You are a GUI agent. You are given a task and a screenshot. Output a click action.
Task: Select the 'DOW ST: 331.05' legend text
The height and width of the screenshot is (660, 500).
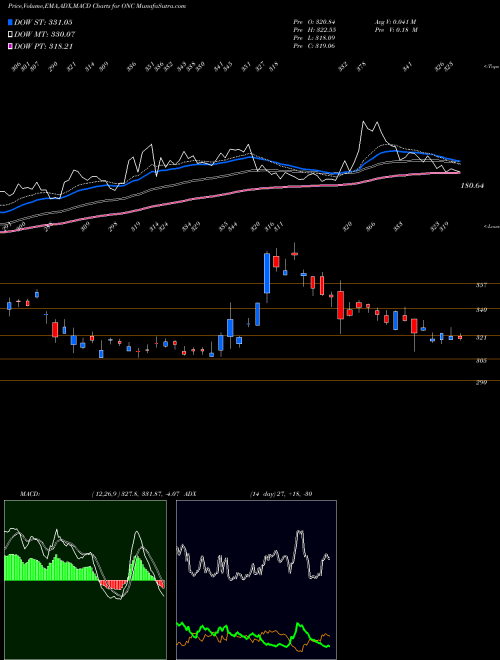[x=43, y=22]
